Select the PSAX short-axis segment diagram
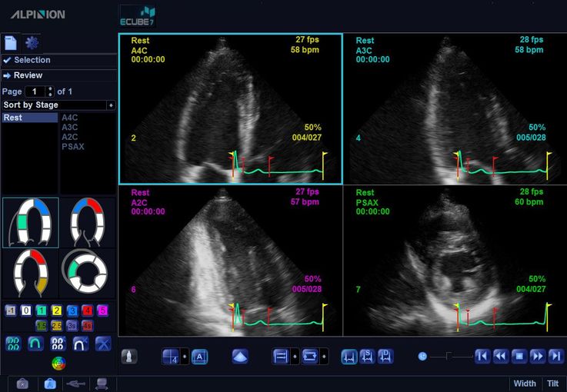The image size is (567, 392). coord(88,273)
